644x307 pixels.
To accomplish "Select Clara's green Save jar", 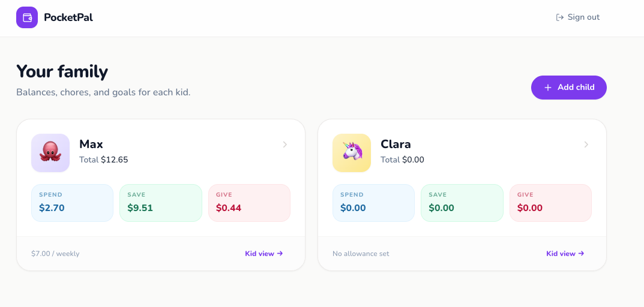I will pyautogui.click(x=462, y=203).
